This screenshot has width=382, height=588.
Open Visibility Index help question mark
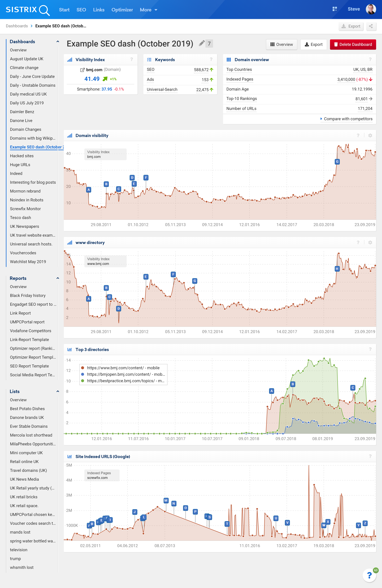click(x=132, y=59)
